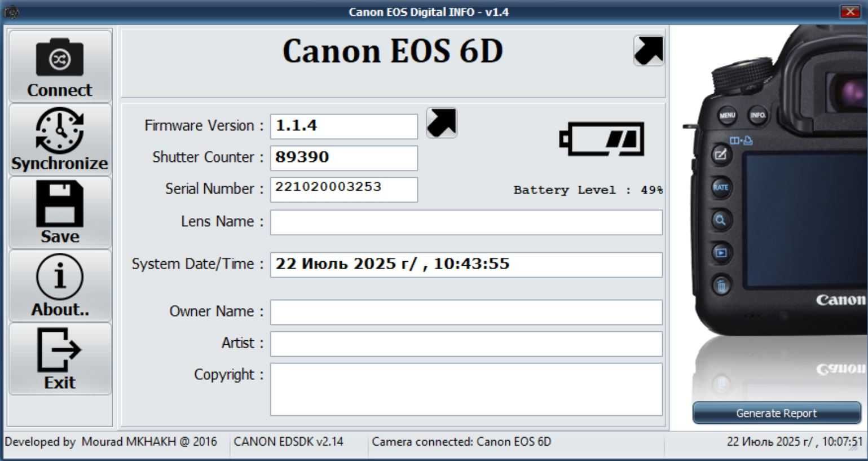
Task: Click the app icon in title bar
Action: pos(11,12)
